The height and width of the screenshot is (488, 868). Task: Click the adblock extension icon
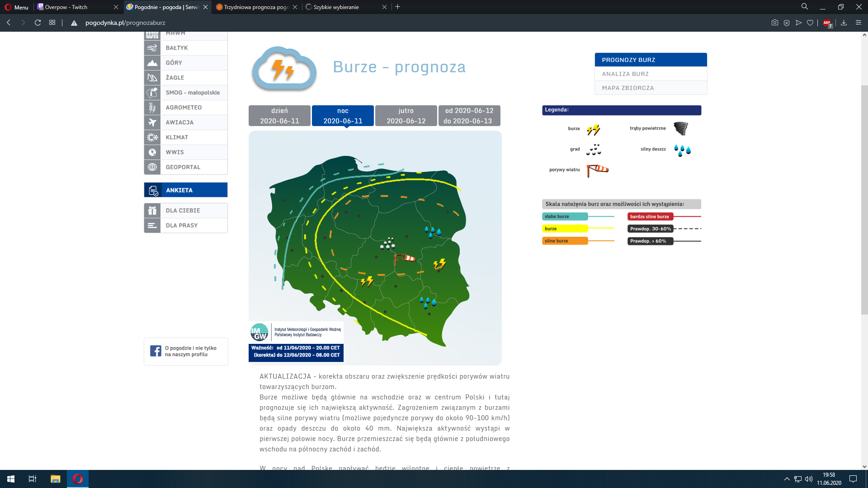click(827, 23)
